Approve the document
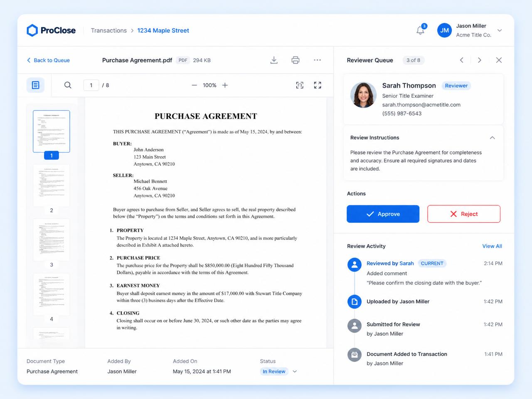532x399 pixels. click(383, 214)
